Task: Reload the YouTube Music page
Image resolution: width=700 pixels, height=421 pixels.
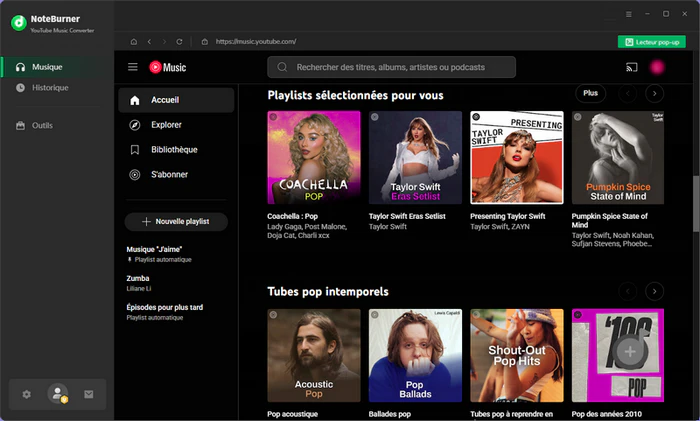Action: point(179,42)
